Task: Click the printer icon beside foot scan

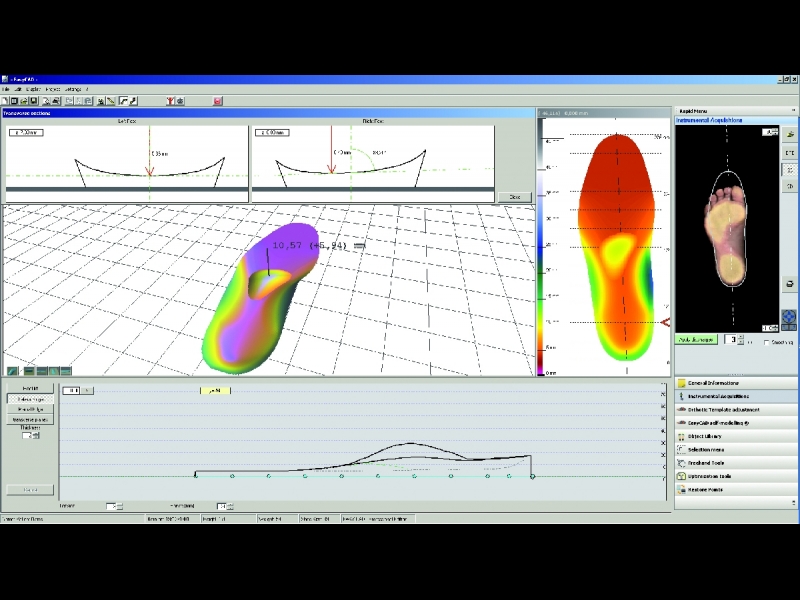Action: [789, 284]
